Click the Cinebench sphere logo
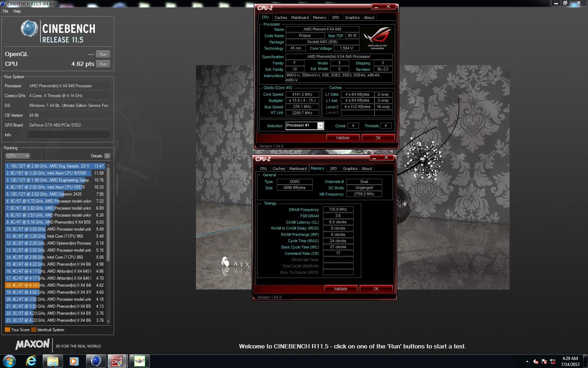 [x=29, y=29]
